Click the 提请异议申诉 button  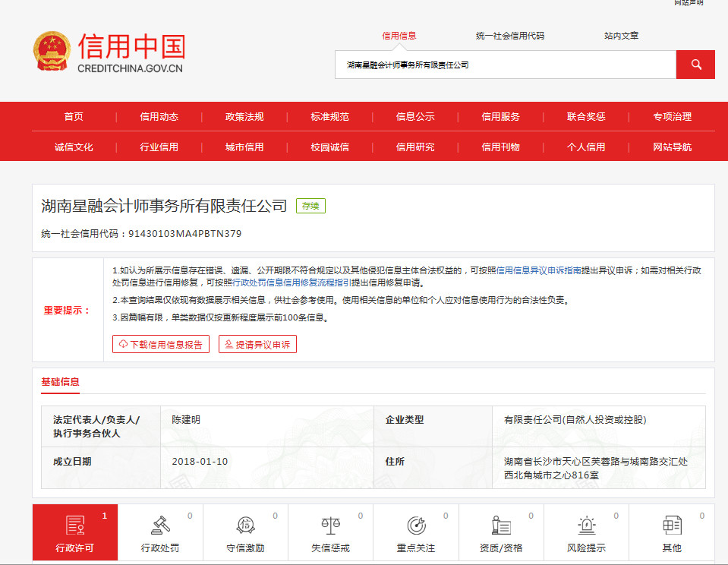click(x=257, y=344)
